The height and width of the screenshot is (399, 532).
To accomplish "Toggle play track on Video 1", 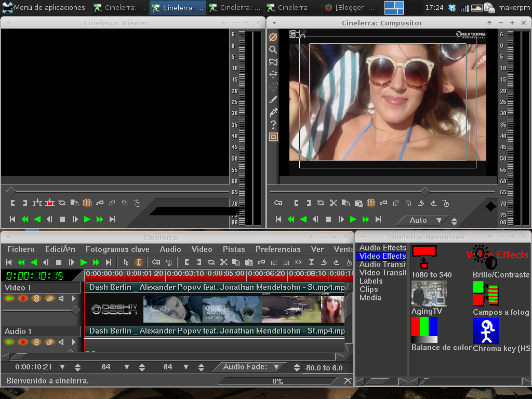I will [x=9, y=299].
